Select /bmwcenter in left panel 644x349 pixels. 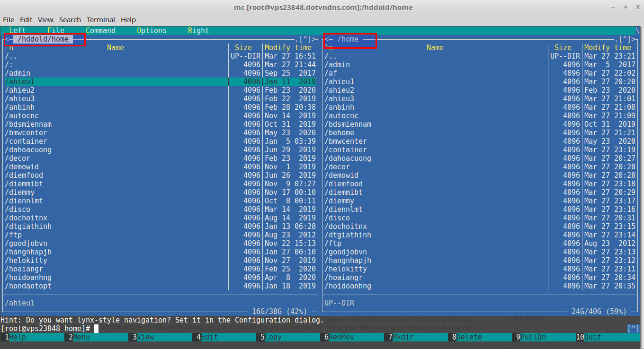[x=161, y=132]
